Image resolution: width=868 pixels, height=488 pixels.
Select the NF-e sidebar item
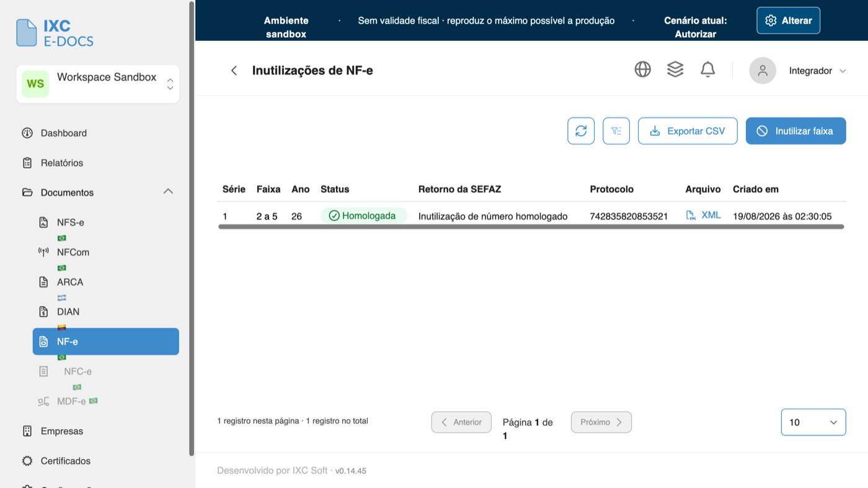(x=106, y=342)
